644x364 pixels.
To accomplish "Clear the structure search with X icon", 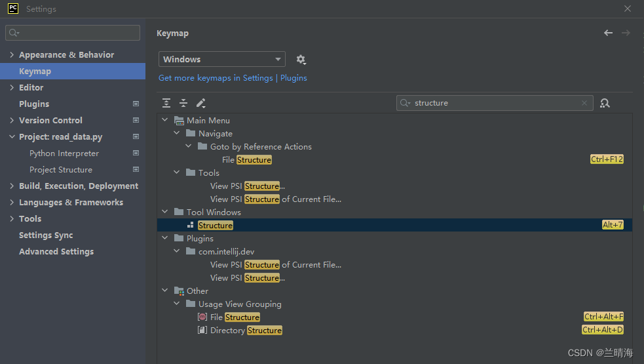I will pos(584,103).
